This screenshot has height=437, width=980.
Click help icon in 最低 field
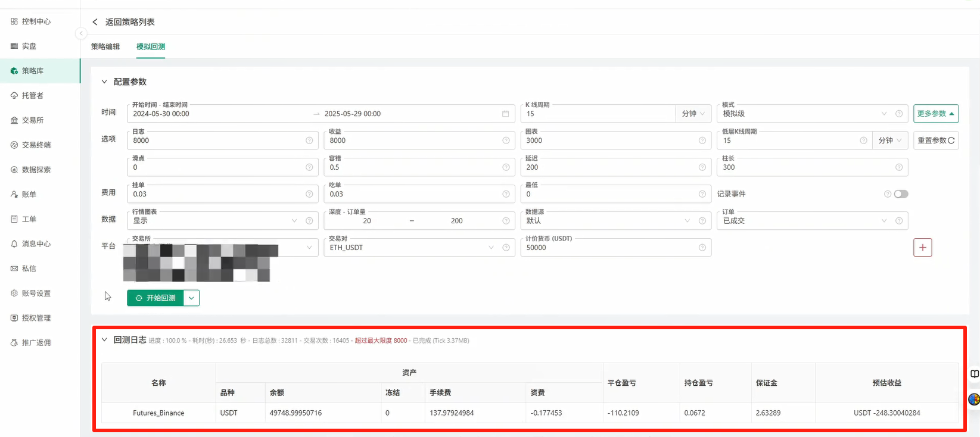coord(702,194)
